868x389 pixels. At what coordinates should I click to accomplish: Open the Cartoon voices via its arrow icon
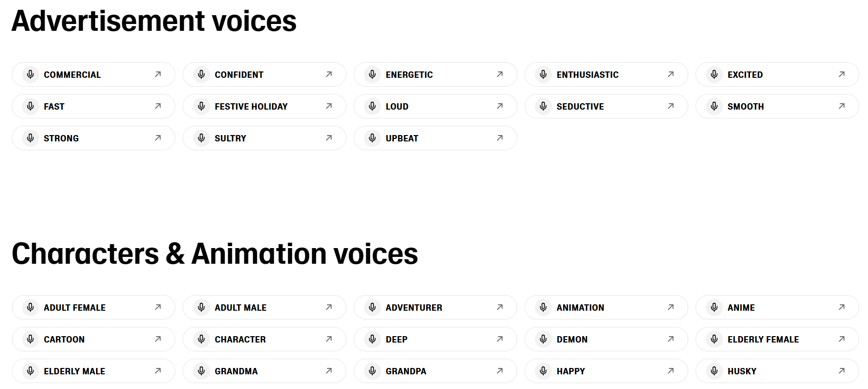pyautogui.click(x=157, y=339)
